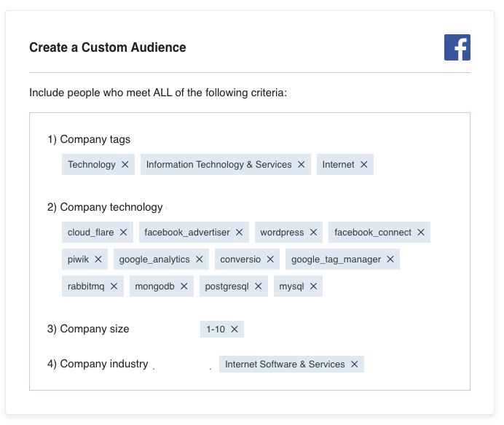
Task: Remove facebook_connect by clicking its X icon
Action: pos(421,233)
